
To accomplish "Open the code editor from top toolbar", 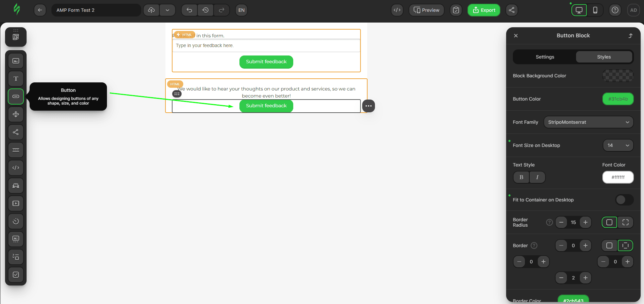I will pos(397,10).
